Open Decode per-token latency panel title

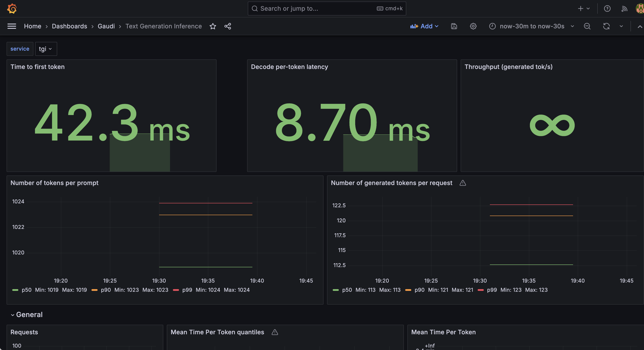[289, 67]
